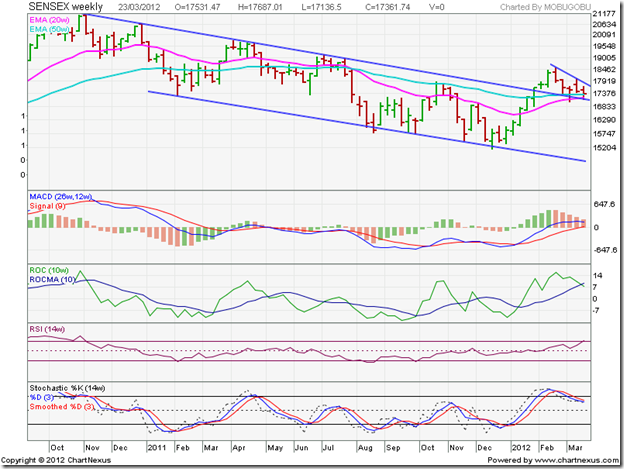Click price axis label 20634

tap(604, 24)
